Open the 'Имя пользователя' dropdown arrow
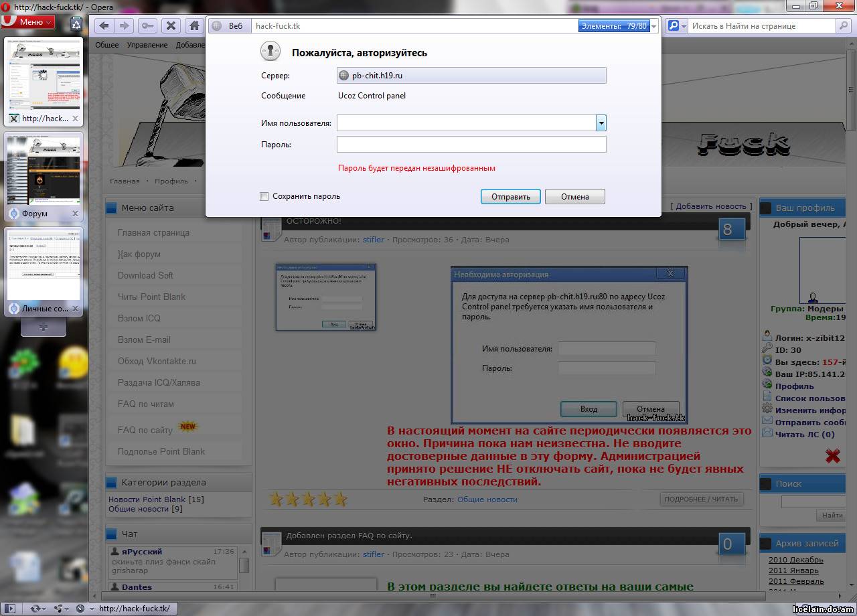Image resolution: width=857 pixels, height=616 pixels. [601, 123]
